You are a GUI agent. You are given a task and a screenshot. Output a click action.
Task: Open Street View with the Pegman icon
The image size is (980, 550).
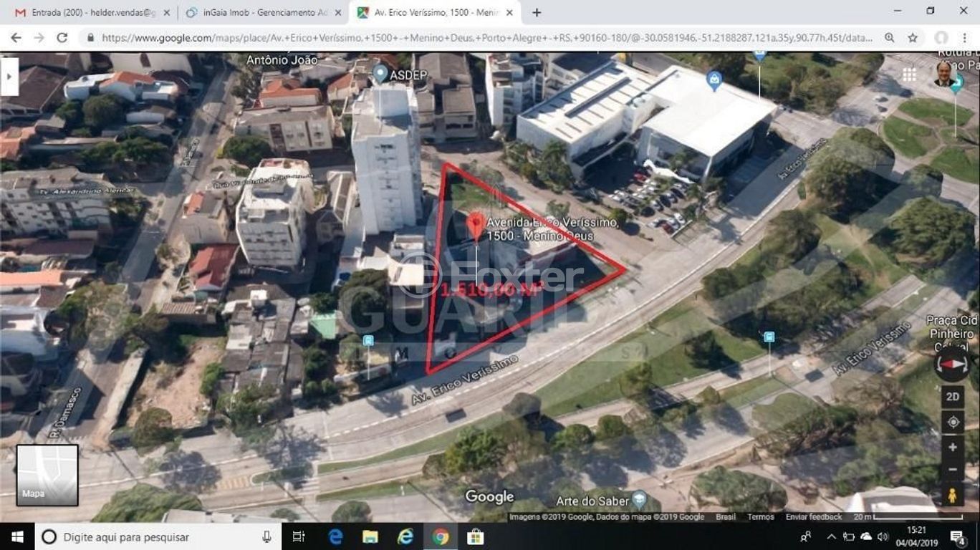(953, 495)
